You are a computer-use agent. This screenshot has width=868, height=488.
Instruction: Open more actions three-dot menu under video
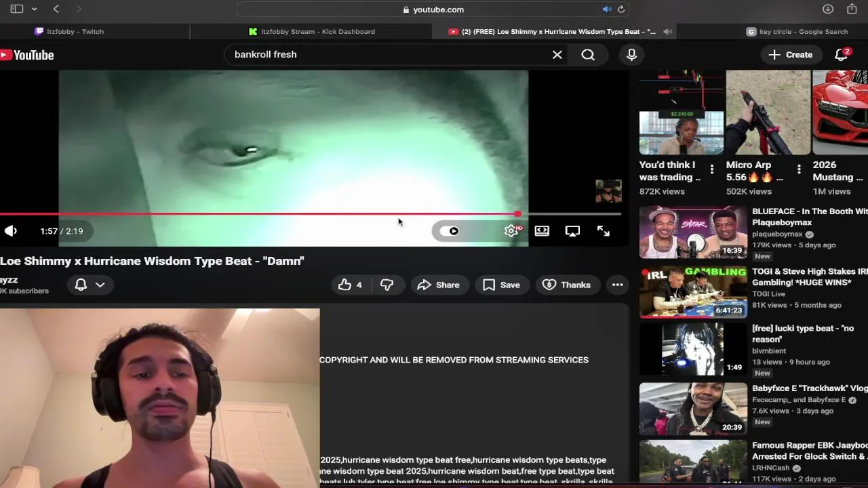point(617,285)
